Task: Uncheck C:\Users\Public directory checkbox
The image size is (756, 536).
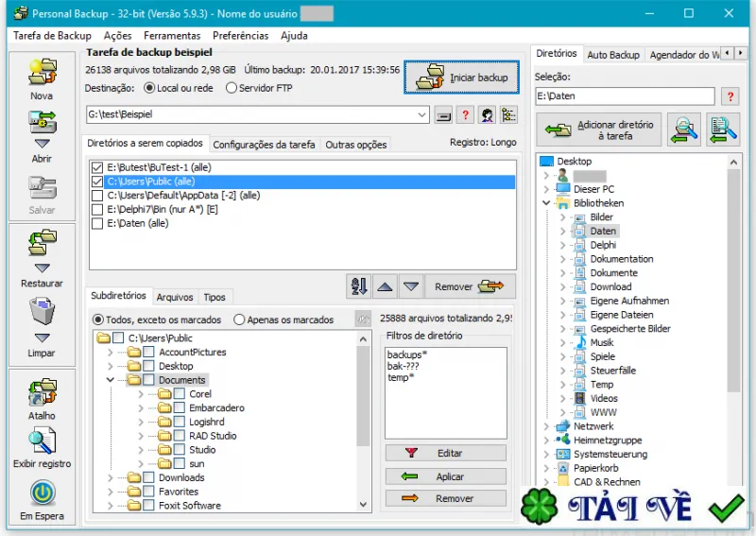Action: pos(97,182)
